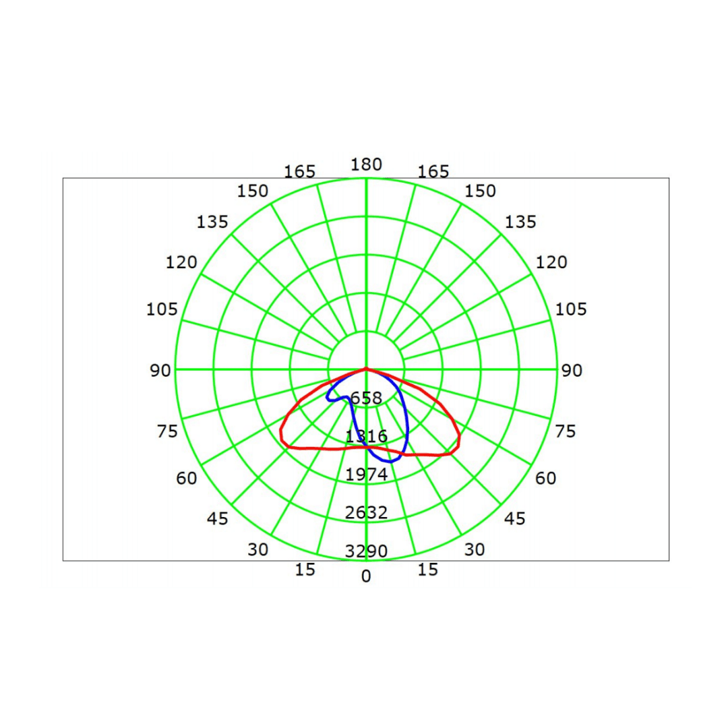Click the right-side 150 degree label

[x=480, y=191]
